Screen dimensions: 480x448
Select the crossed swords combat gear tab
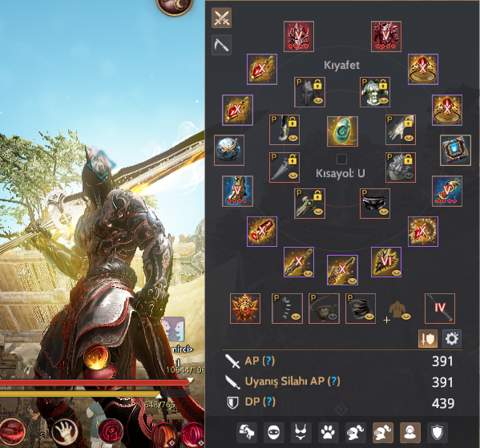click(221, 18)
